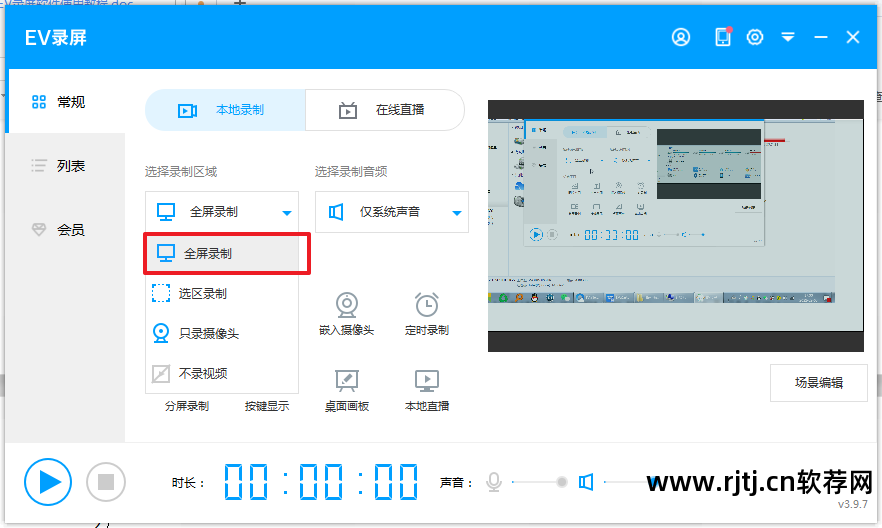The width and height of the screenshot is (882, 528).
Task: Click the recording preview thumbnail
Action: (676, 226)
